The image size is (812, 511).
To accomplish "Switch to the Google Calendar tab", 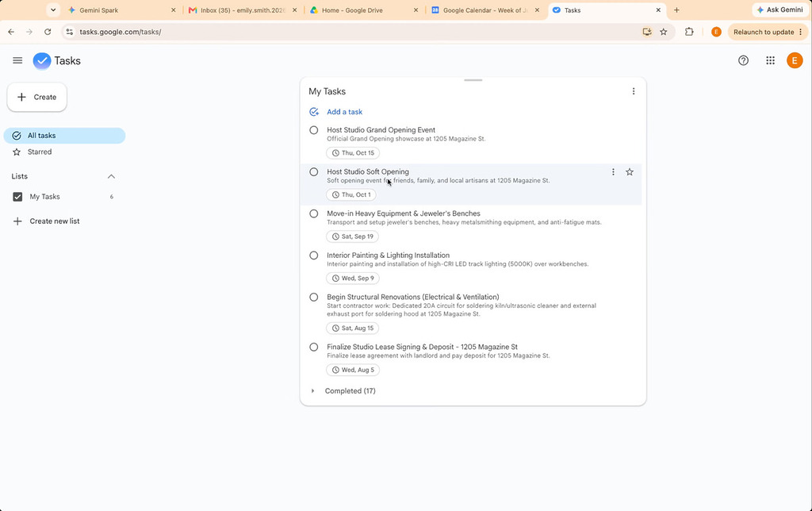I will click(485, 10).
